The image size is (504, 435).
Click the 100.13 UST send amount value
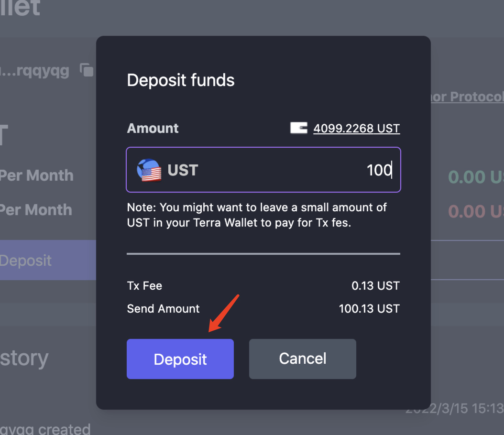(369, 308)
